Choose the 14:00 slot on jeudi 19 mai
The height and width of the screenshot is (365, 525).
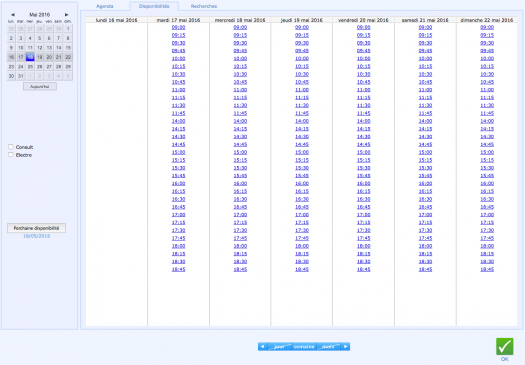click(x=302, y=121)
